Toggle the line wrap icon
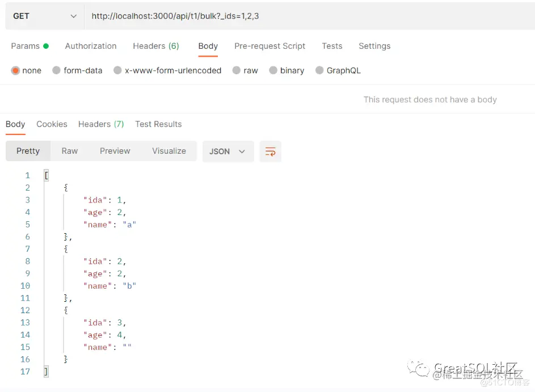 270,151
